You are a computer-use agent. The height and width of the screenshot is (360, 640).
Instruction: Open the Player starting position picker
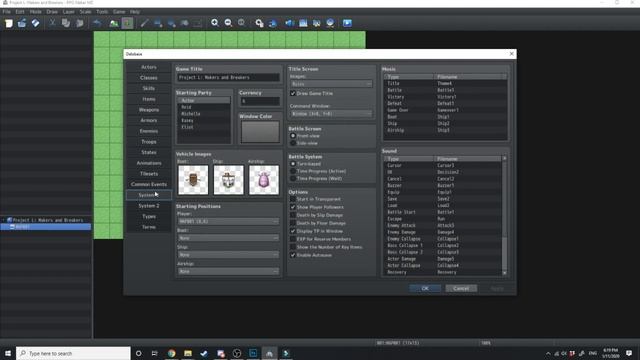click(228, 222)
